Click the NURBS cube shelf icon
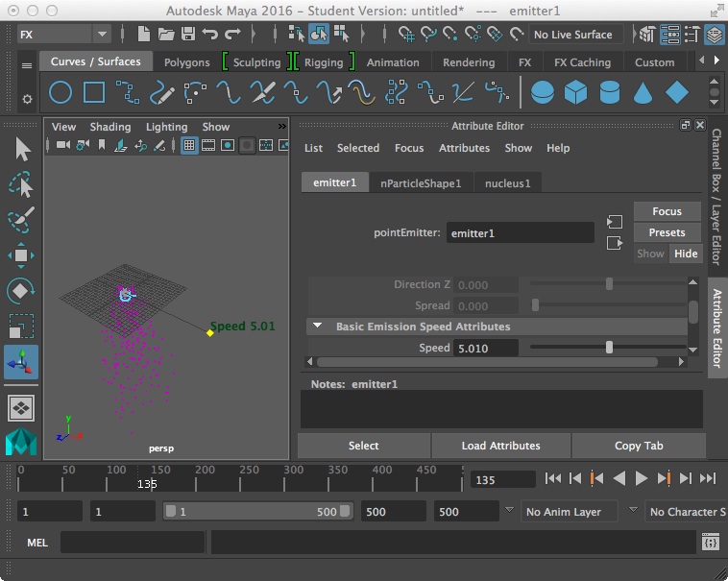This screenshot has height=581, width=728. click(575, 92)
